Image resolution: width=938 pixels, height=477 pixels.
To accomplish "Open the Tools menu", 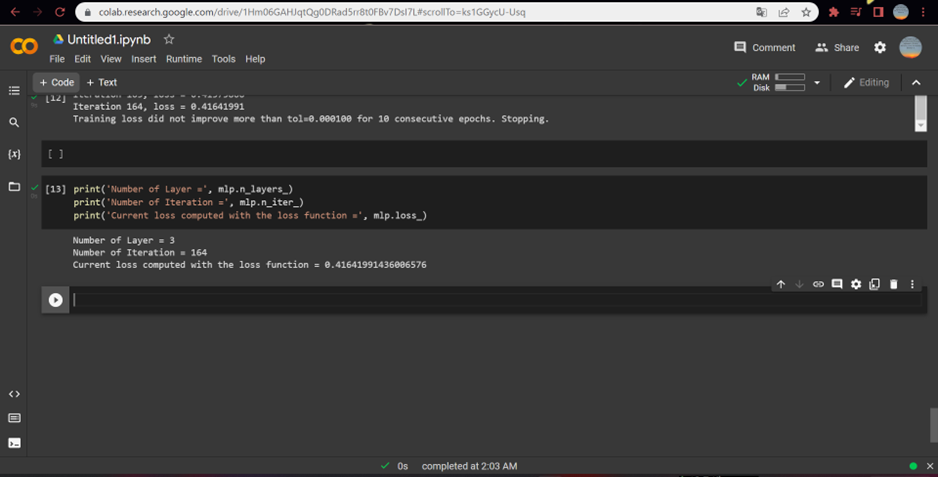I will (223, 59).
